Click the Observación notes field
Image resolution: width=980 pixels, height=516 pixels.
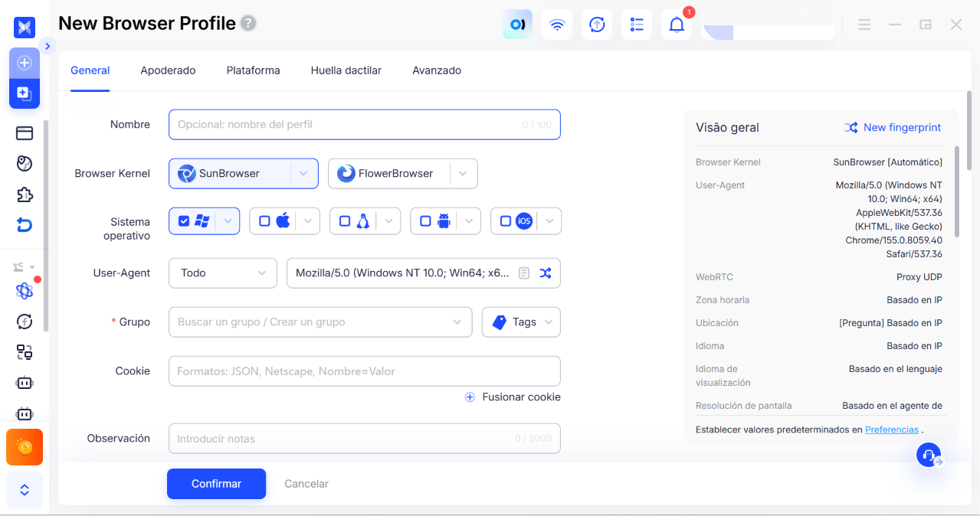coord(365,439)
